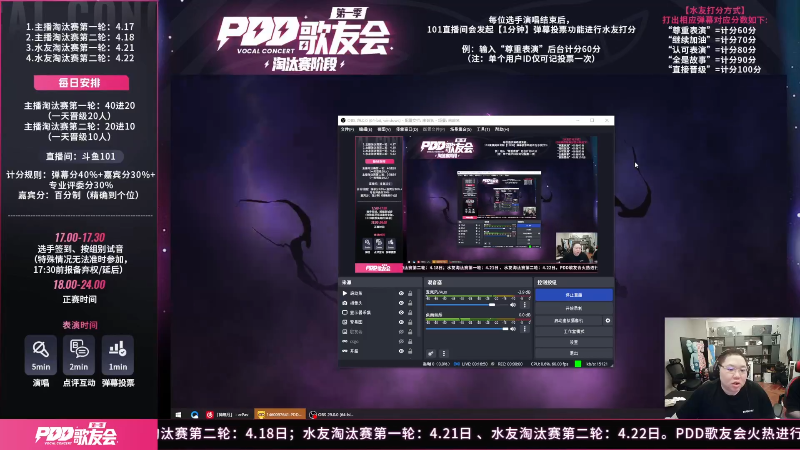The height and width of the screenshot is (450, 800).
Task: Open the 场景集合(S) menu in OBS
Action: tap(460, 130)
